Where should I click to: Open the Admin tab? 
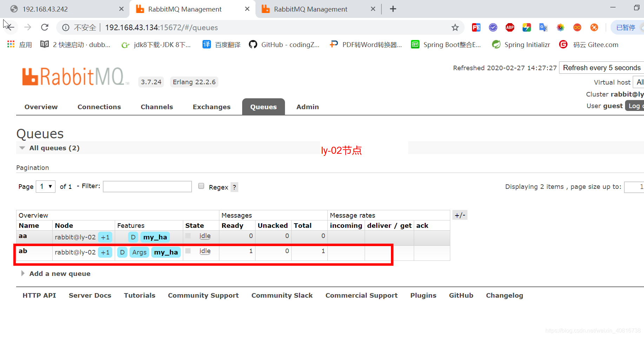tap(308, 107)
